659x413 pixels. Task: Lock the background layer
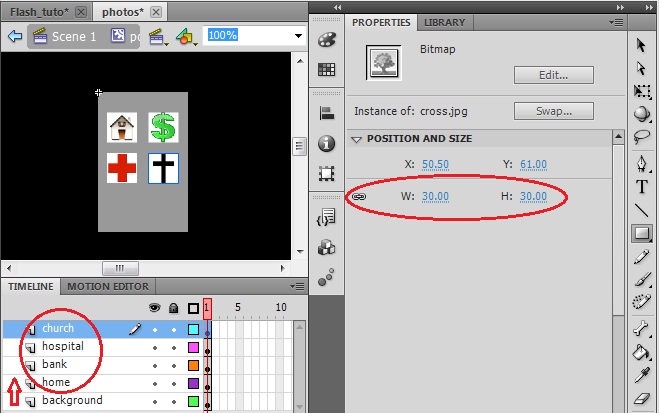[x=174, y=402]
